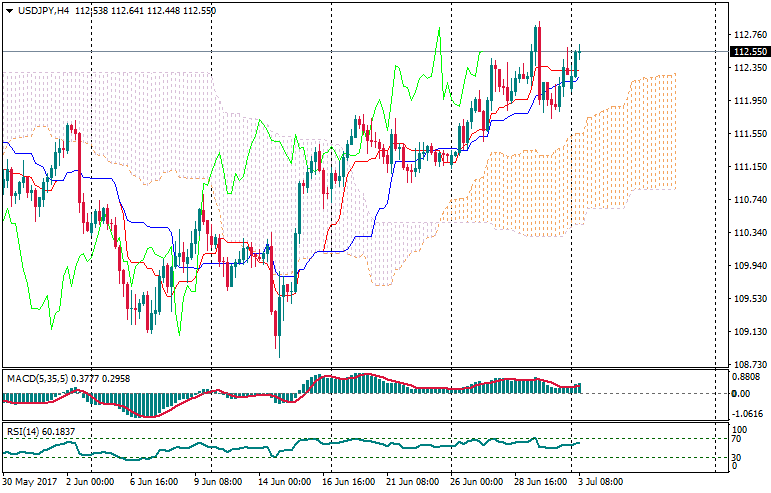The height and width of the screenshot is (493, 771).
Task: Click the 110.740 price scale label
Action: (749, 200)
